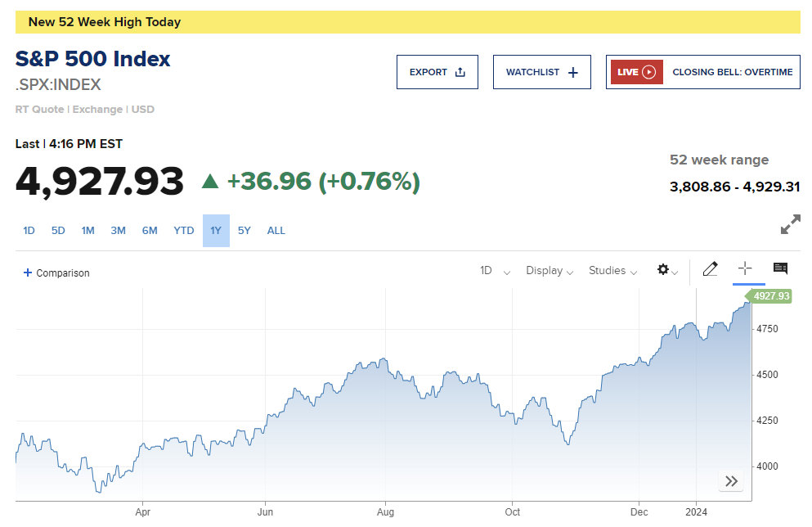Click the live play icon
812x527 pixels.
pyautogui.click(x=649, y=72)
